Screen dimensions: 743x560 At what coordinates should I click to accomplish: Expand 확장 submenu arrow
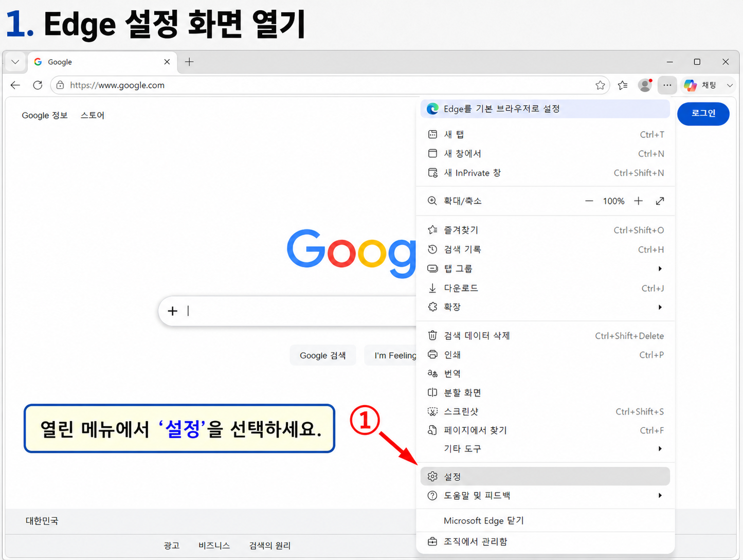(x=660, y=307)
